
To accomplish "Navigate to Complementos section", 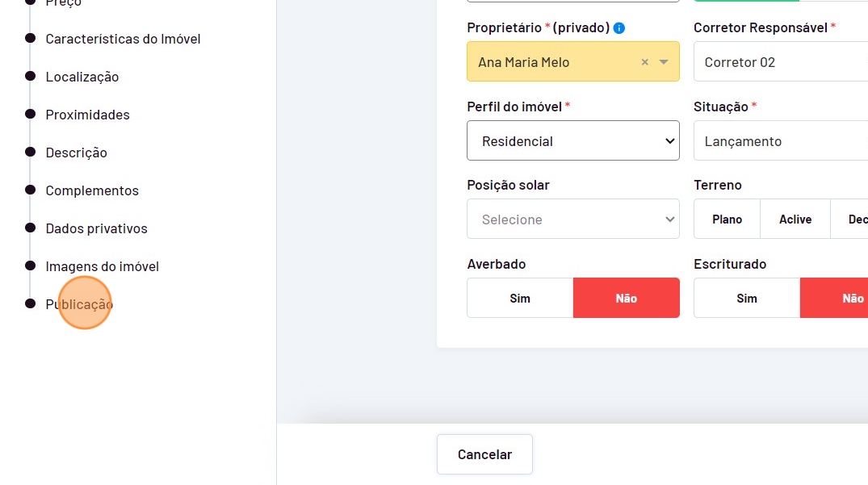I will (92, 190).
